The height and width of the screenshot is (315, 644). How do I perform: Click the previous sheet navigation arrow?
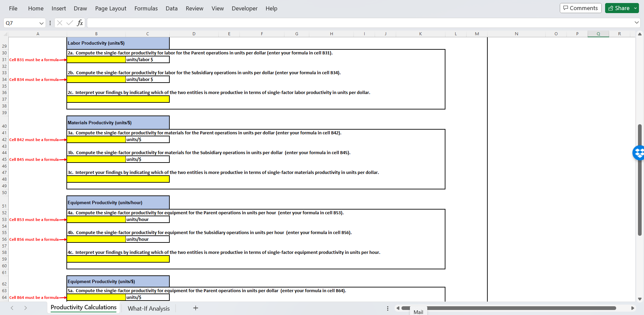12,308
